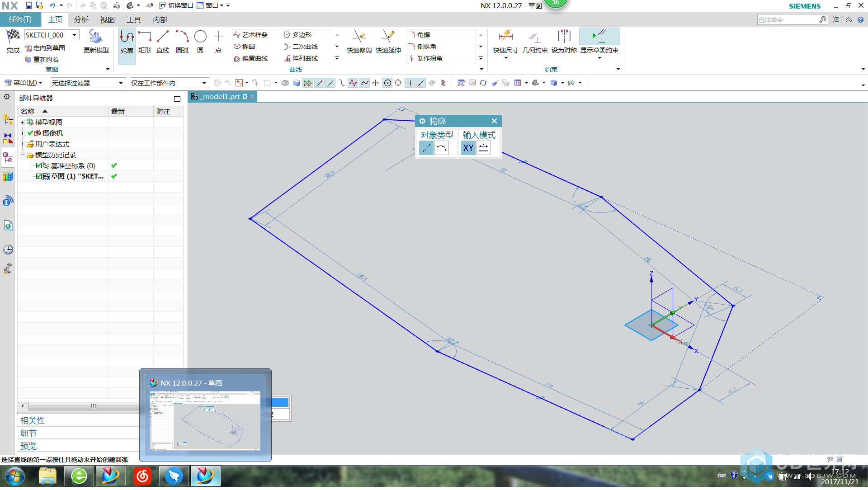Select the Rectangle (矩形) tool

(145, 42)
